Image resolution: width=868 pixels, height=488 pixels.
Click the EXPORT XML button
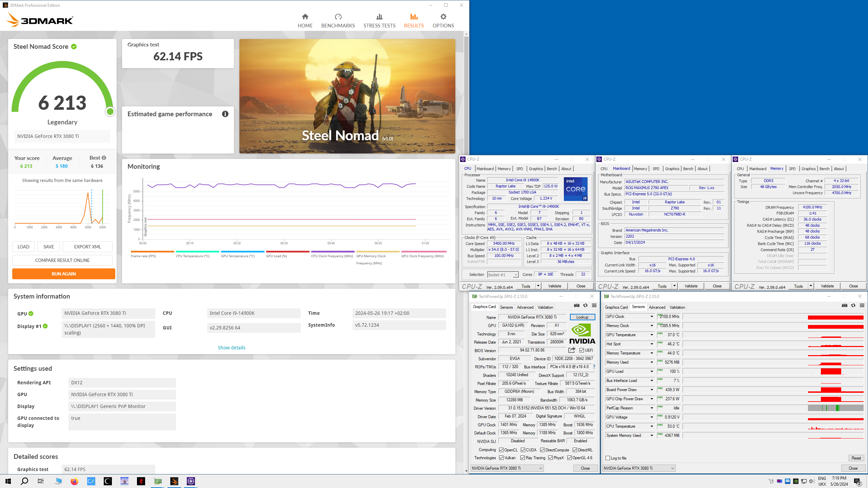point(87,247)
